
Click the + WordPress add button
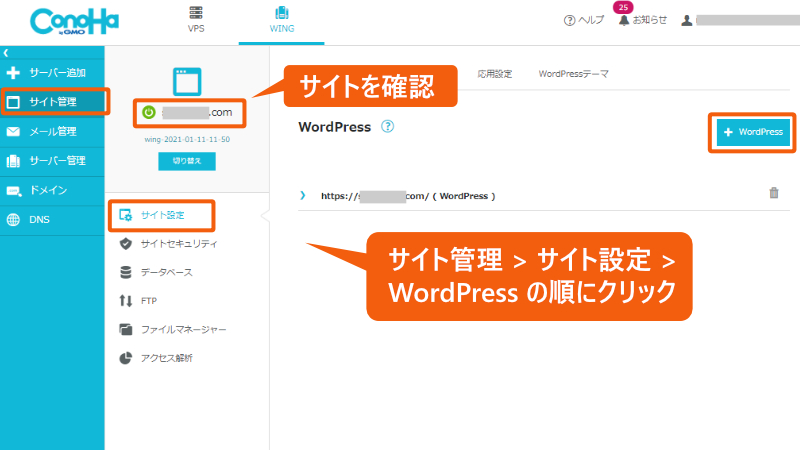[x=753, y=132]
